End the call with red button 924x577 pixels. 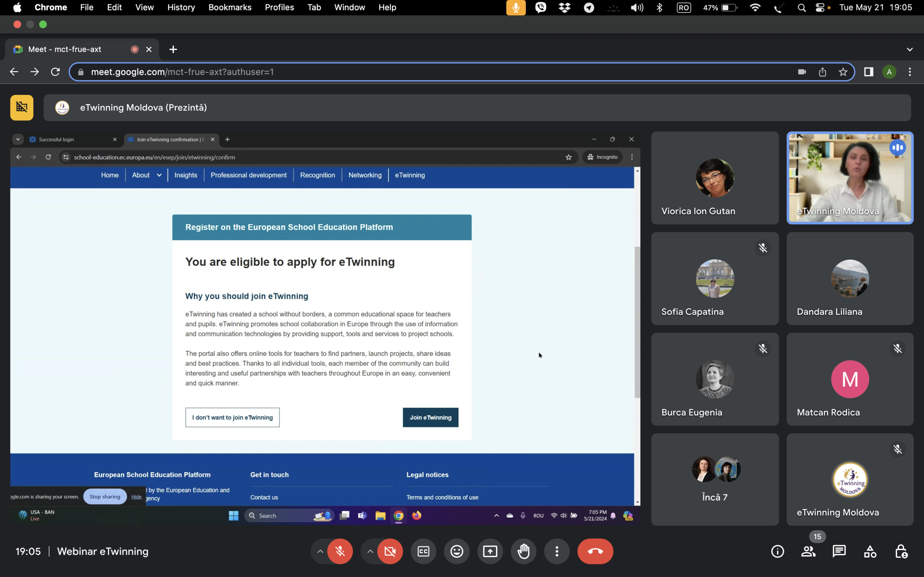coord(595,551)
